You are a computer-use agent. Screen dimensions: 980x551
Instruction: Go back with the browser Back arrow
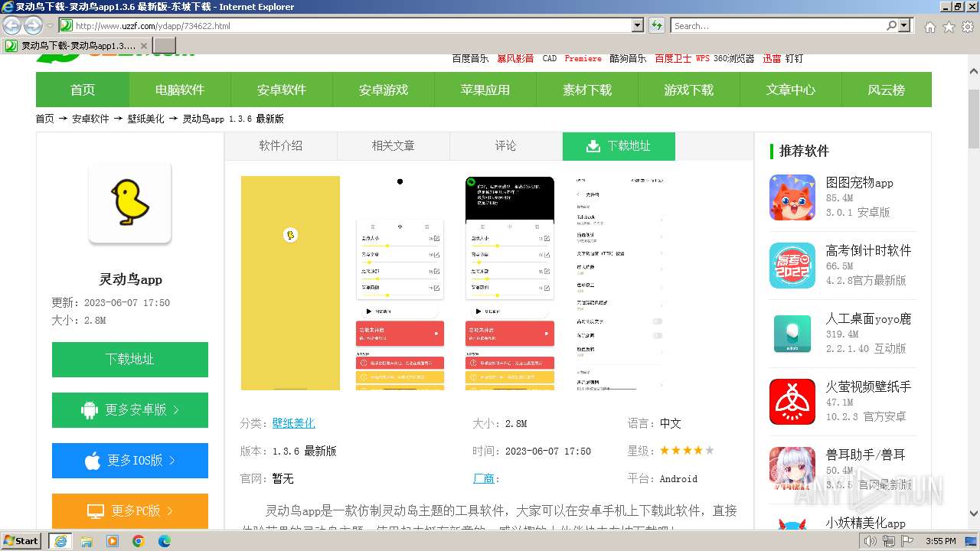[12, 25]
